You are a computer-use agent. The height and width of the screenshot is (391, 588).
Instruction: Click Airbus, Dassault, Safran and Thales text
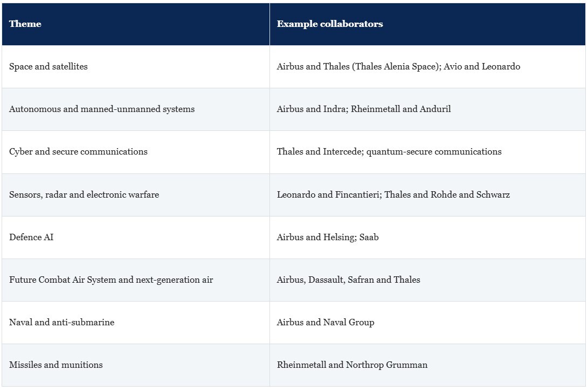(348, 280)
